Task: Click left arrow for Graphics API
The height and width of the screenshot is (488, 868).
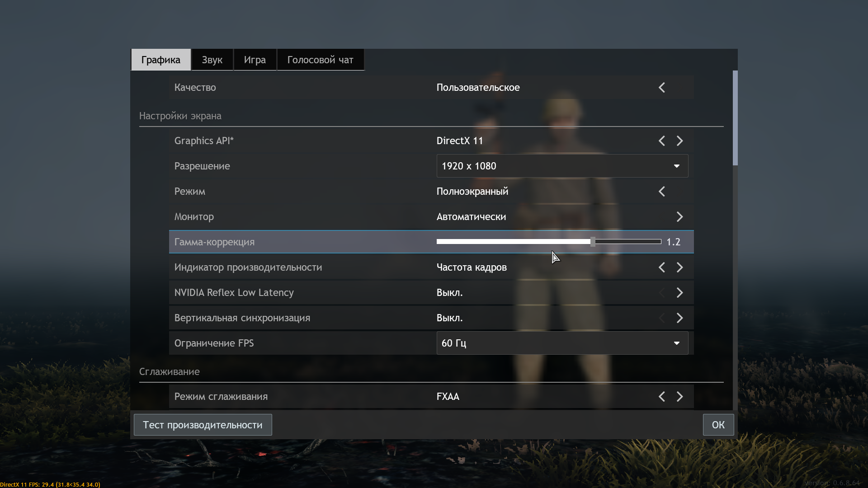Action: click(662, 141)
